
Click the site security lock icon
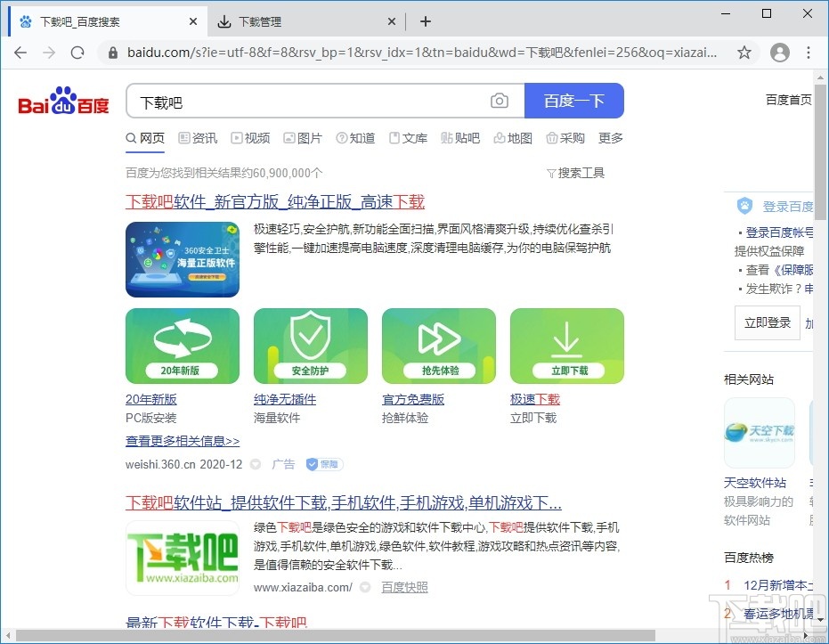click(112, 53)
